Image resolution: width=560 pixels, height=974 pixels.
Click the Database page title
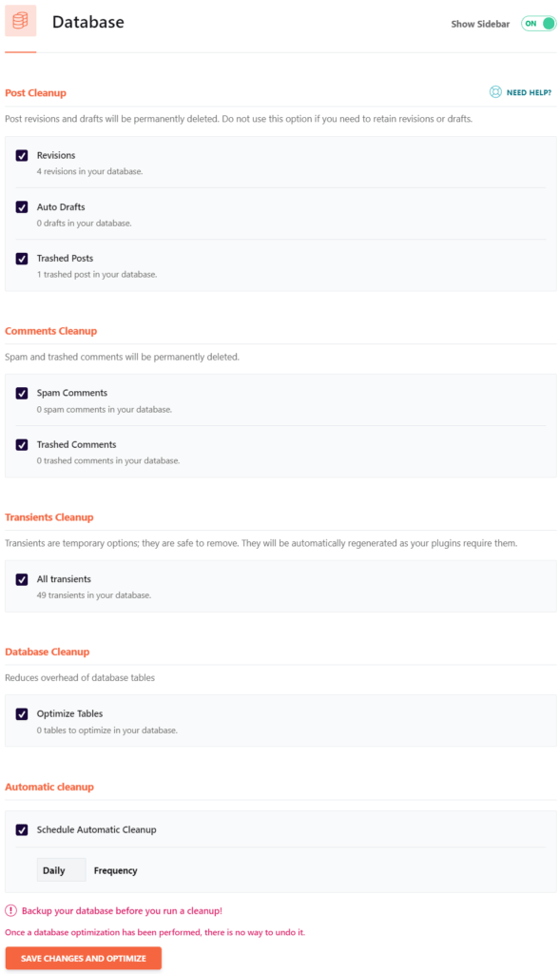tap(88, 22)
